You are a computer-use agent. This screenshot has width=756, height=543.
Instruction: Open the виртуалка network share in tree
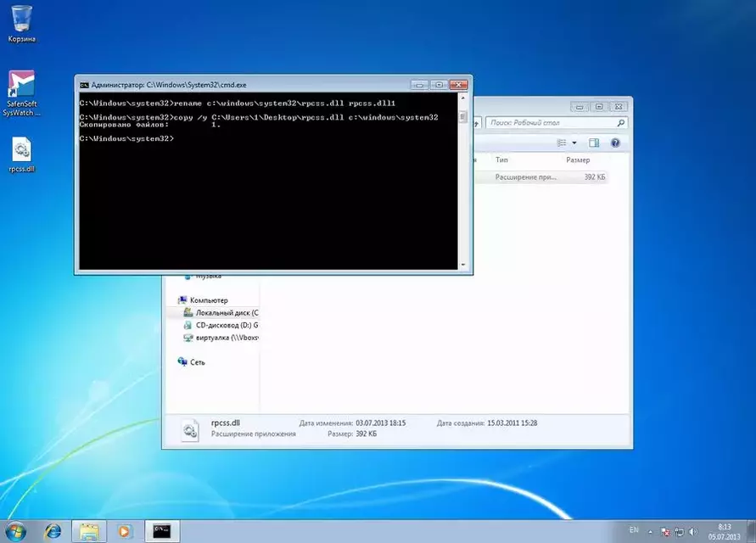pyautogui.click(x=227, y=338)
